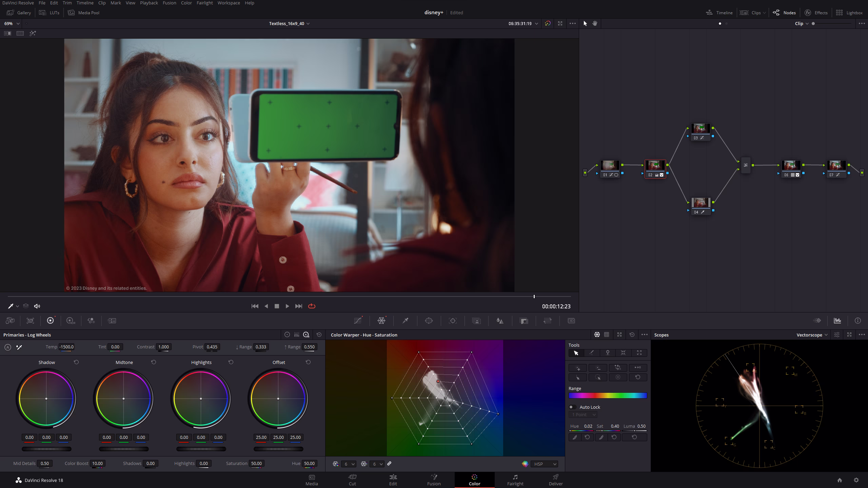
Task: Open the HDR color wheels palette
Action: tap(71, 321)
